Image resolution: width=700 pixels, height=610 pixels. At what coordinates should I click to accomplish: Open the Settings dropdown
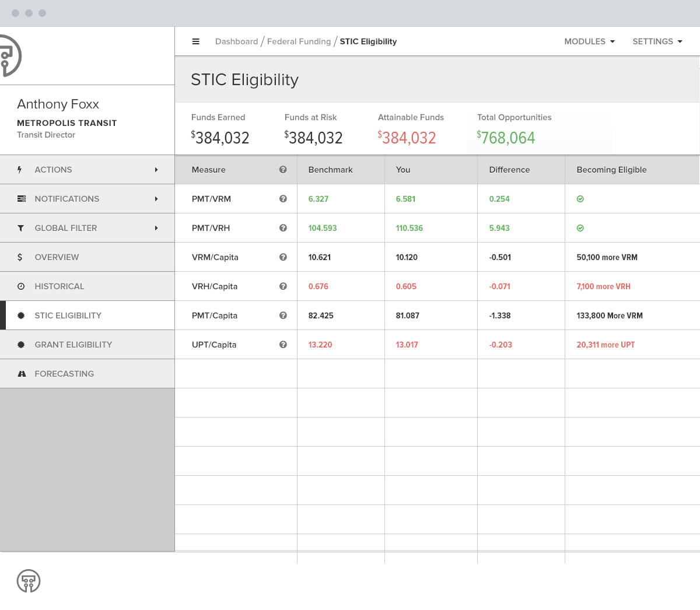657,41
